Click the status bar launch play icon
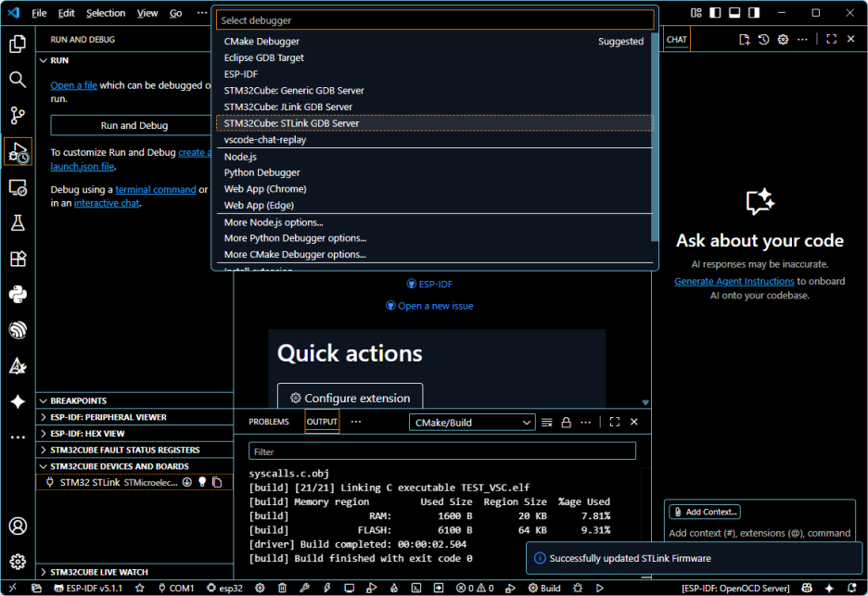This screenshot has height=596, width=868. [x=599, y=588]
